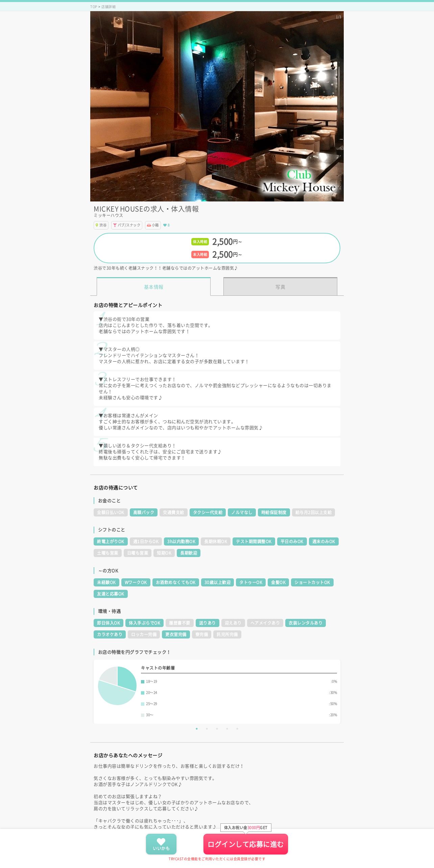
Task: Click the 全額日払いOK tag
Action: 111,512
